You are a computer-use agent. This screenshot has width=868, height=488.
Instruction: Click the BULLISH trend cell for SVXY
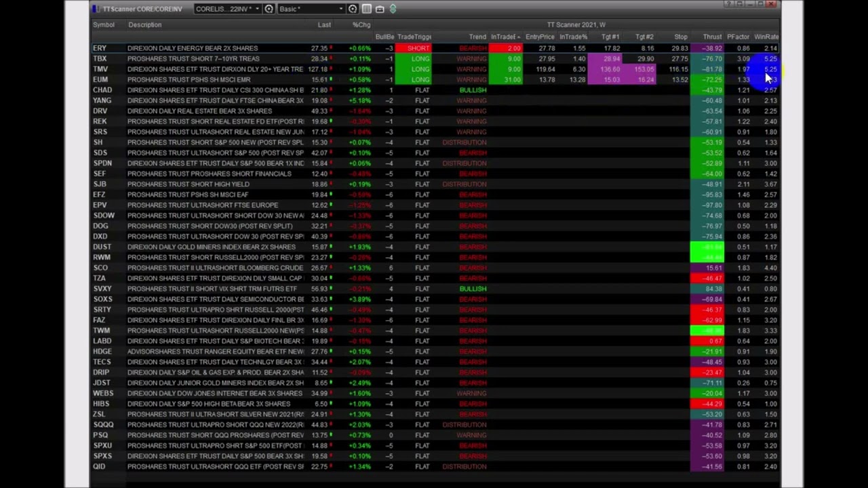point(473,289)
